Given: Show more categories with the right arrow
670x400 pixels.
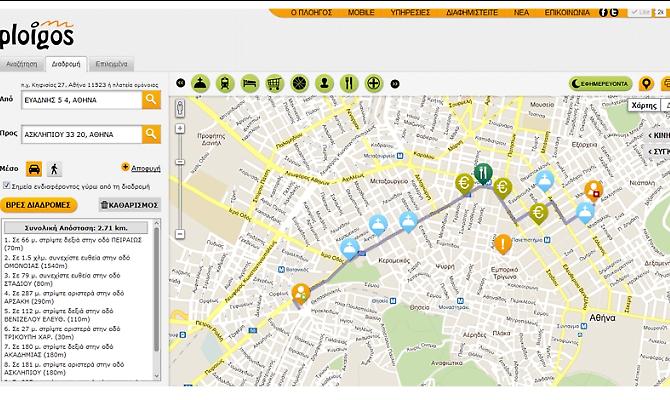Looking at the screenshot, I should tap(395, 84).
